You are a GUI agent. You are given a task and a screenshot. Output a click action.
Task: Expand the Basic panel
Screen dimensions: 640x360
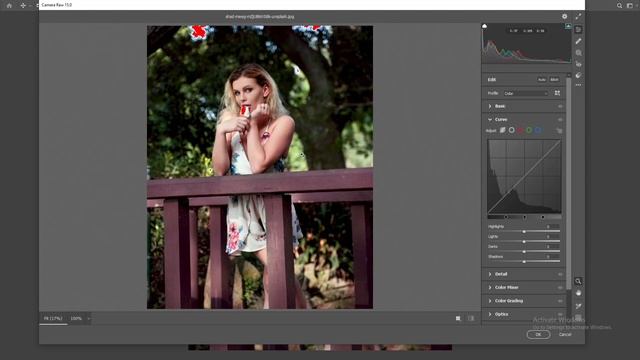pyautogui.click(x=490, y=106)
